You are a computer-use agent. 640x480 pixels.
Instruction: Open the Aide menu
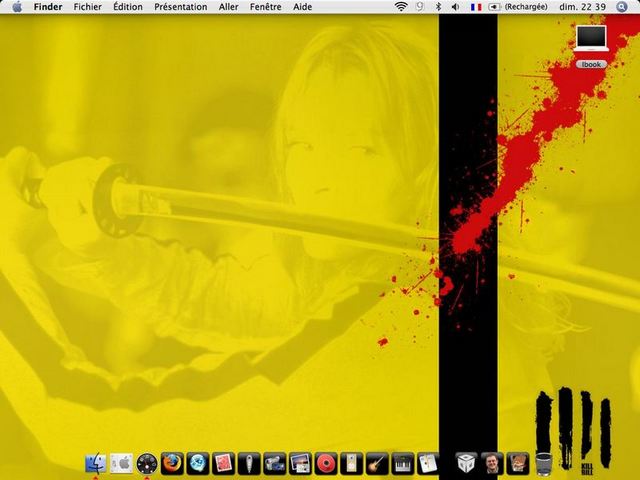point(302,7)
